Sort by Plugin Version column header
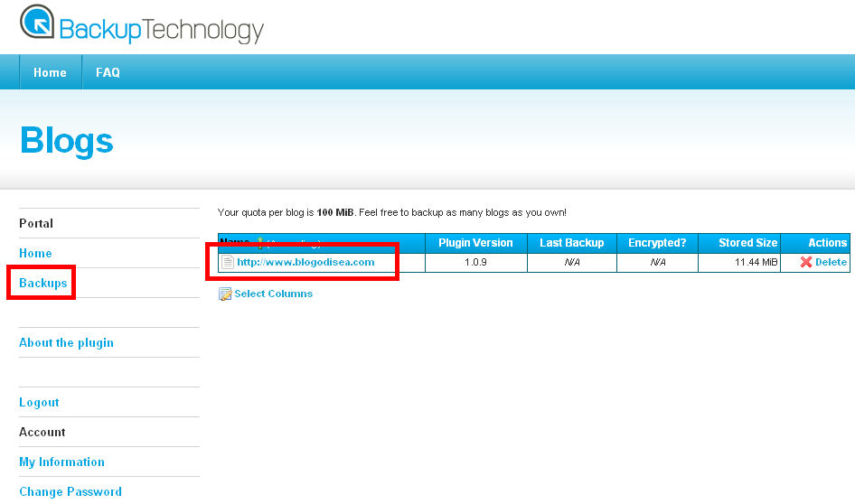Viewport: 855px width, 504px height. point(475,242)
